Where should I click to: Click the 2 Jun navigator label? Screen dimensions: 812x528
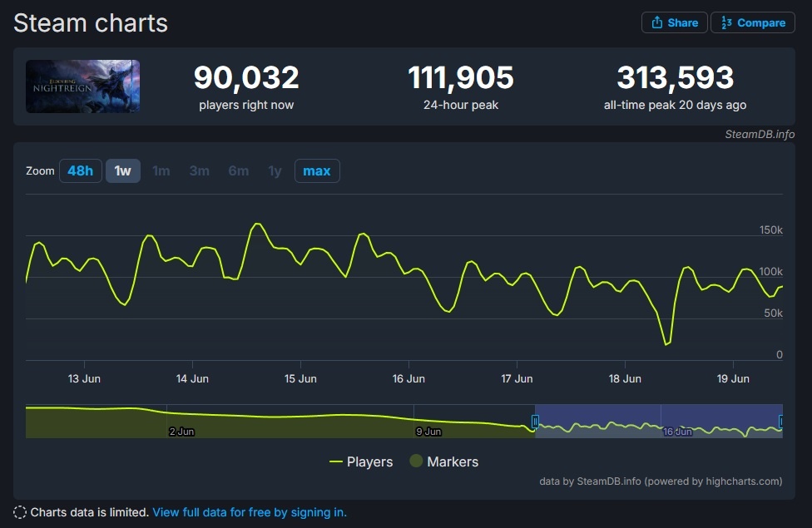(x=181, y=432)
